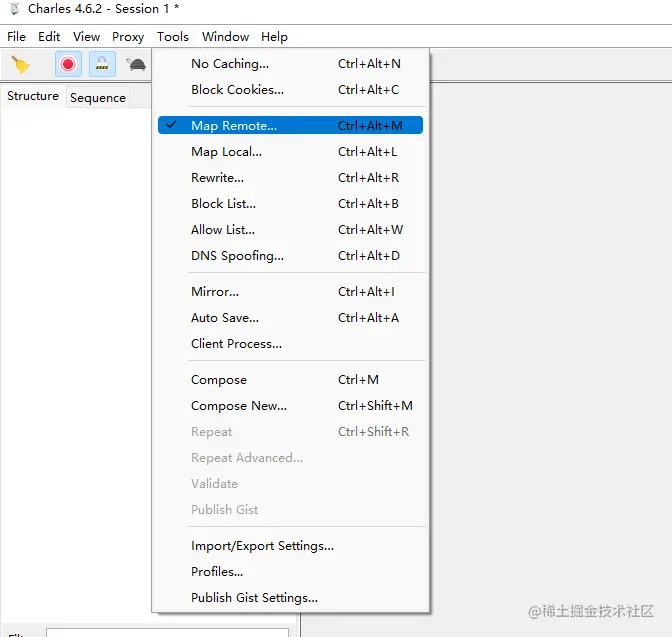Open DNS Spoofing... settings
This screenshot has width=672, height=637.
(x=291, y=256)
